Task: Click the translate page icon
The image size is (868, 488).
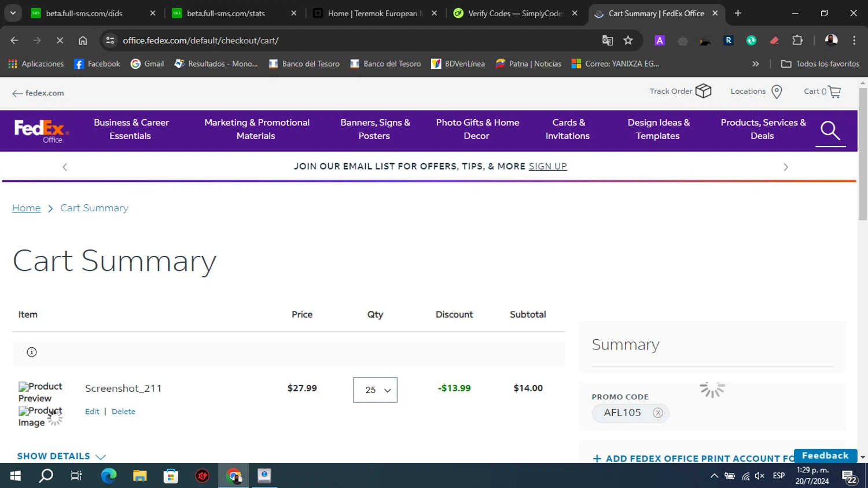Action: point(607,41)
